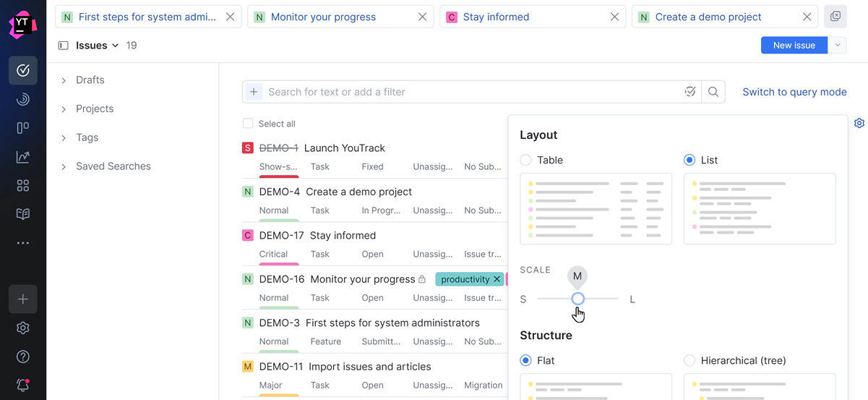Open the notifications bell icon
The width and height of the screenshot is (868, 400).
pyautogui.click(x=23, y=386)
